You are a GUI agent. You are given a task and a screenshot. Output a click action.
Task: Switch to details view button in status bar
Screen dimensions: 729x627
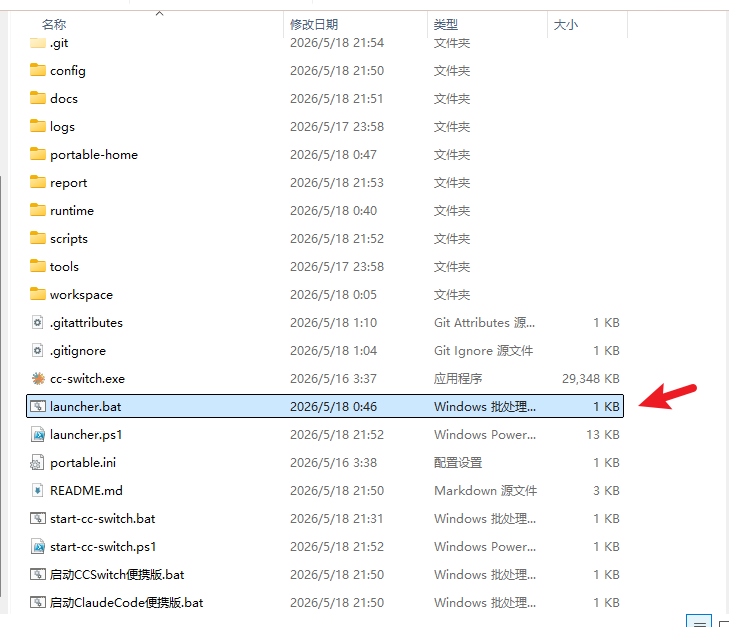click(699, 621)
